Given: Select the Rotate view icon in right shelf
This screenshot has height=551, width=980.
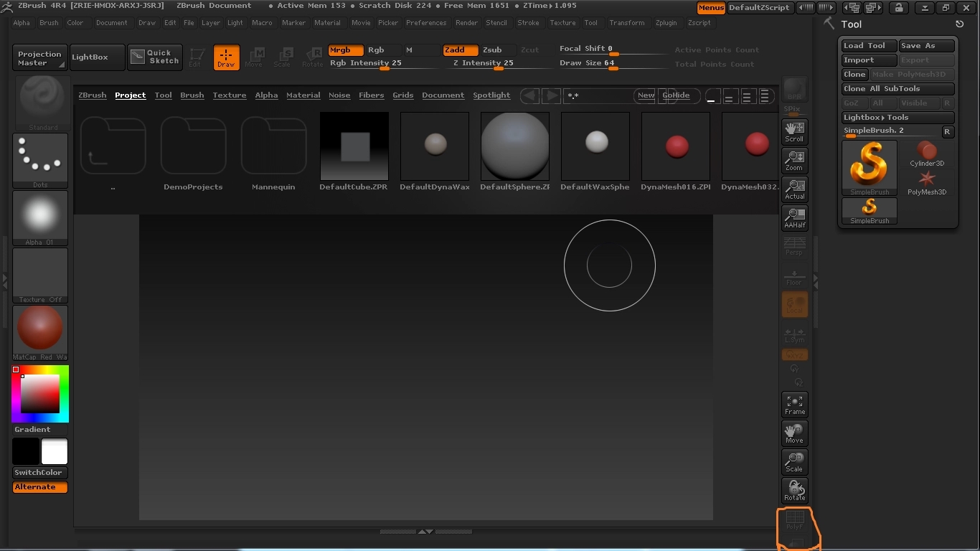Looking at the screenshot, I should coord(794,490).
